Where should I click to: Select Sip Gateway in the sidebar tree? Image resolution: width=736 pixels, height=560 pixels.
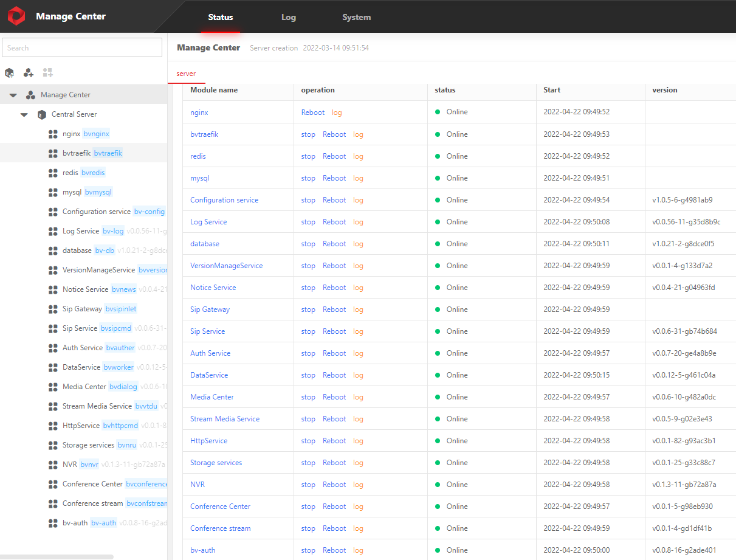tap(82, 309)
